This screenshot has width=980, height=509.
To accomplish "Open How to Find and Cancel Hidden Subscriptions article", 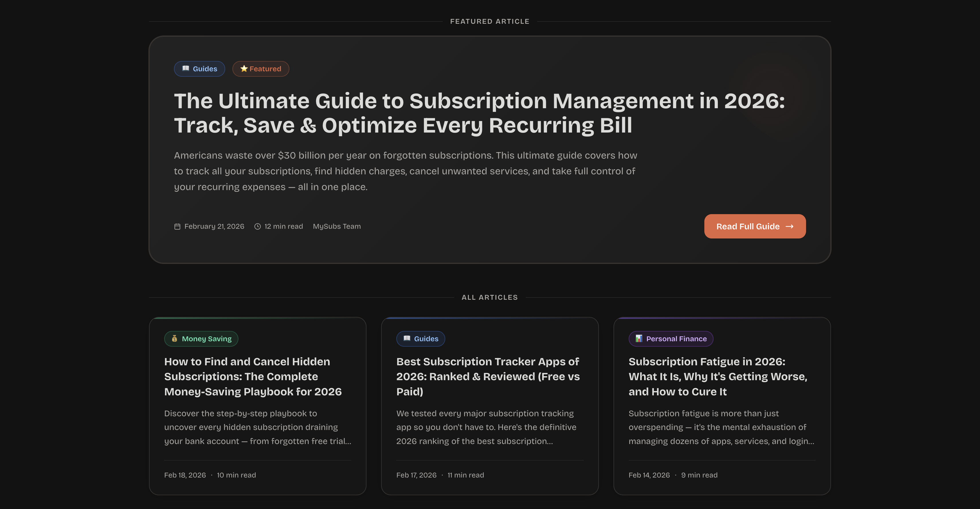I will (253, 376).
